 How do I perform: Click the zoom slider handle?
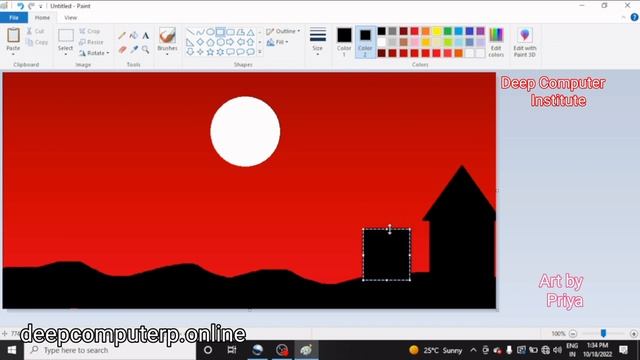603,333
